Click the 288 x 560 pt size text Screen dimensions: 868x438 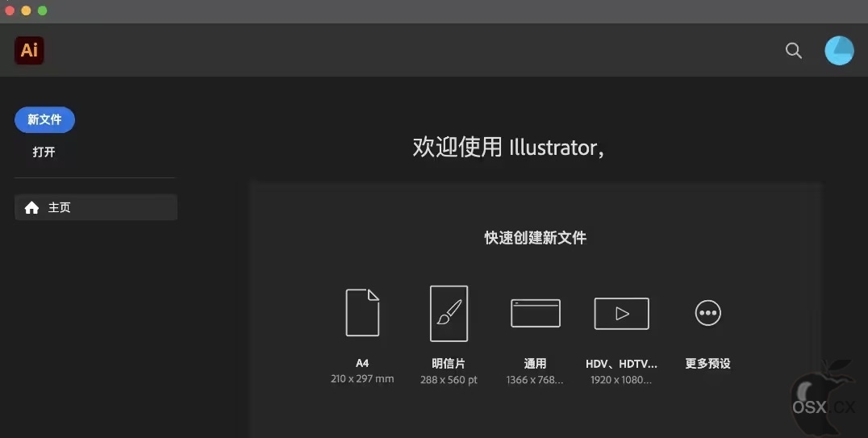coord(449,380)
